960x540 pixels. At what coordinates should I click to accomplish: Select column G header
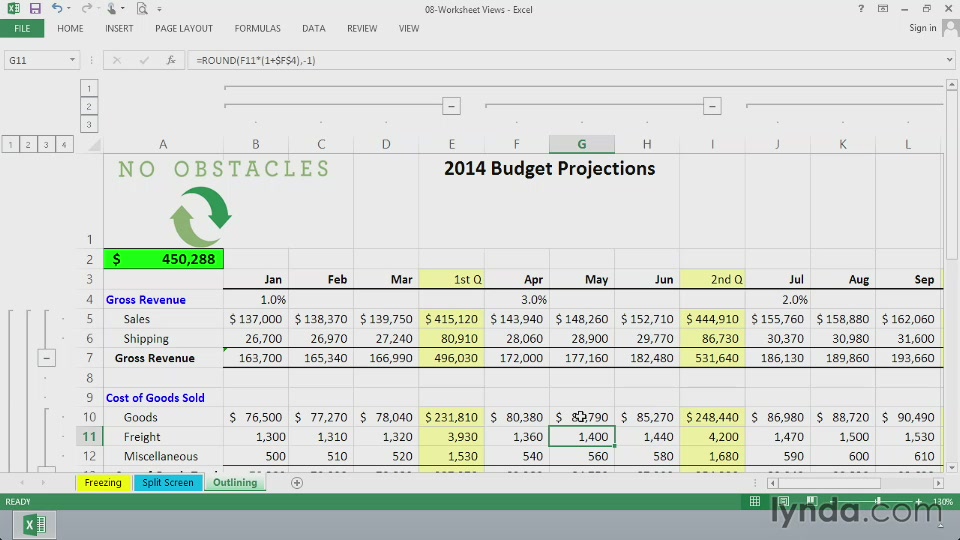coord(582,144)
